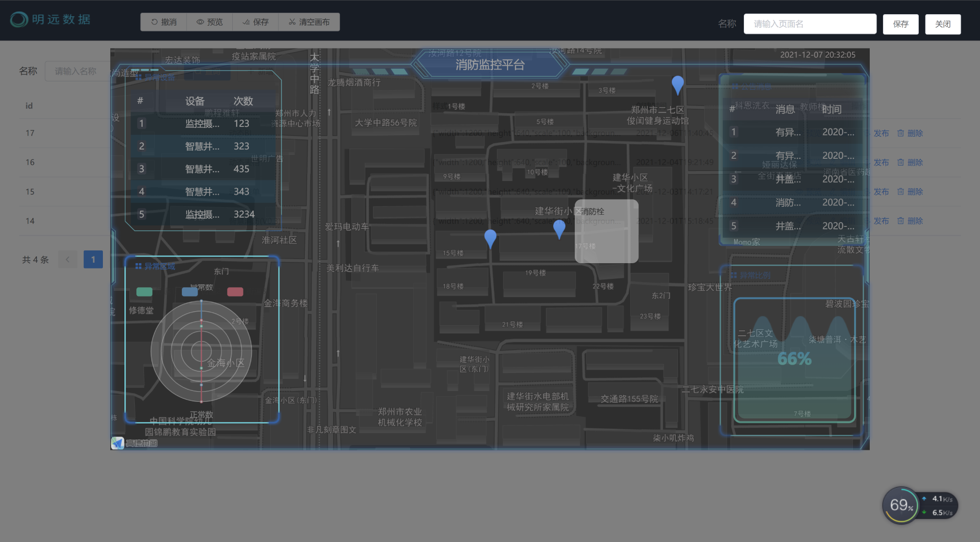Select device row 2 with count 323
980x542 pixels.
(x=203, y=146)
